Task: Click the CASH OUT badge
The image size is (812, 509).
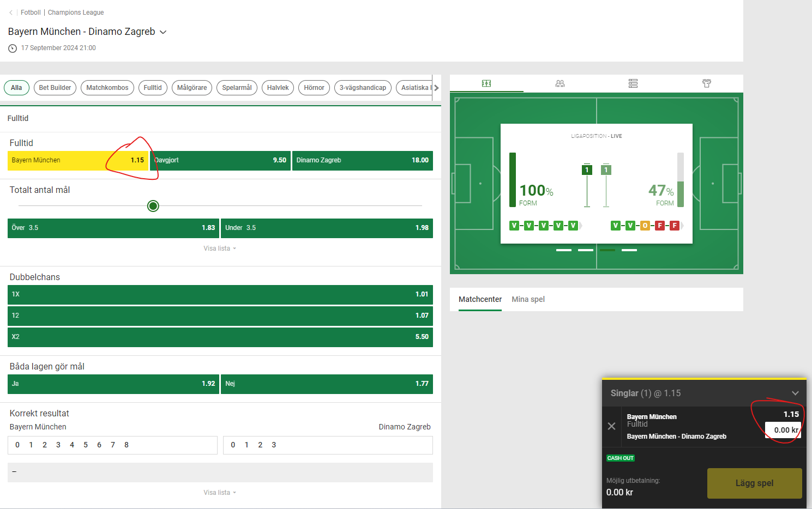Action: 621,458
